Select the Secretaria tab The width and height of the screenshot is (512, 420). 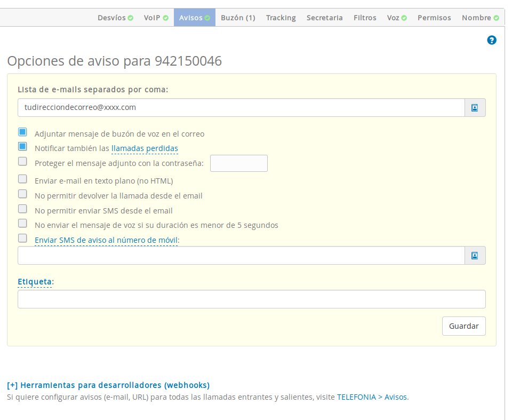pos(324,17)
